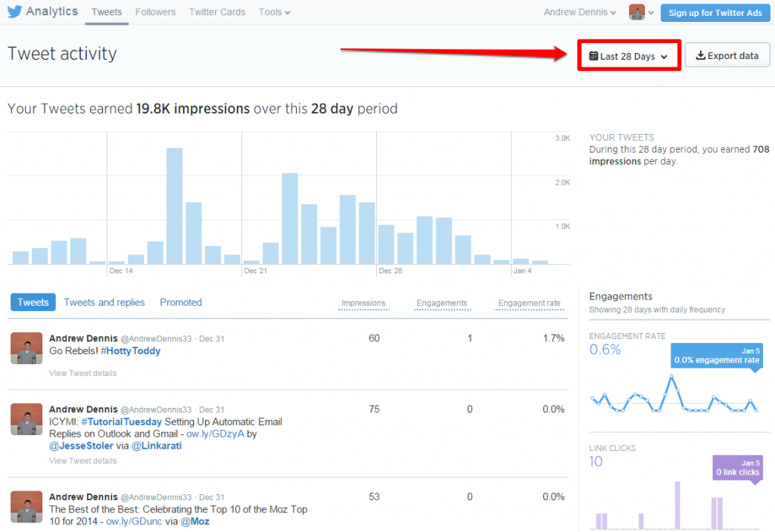Viewport: 775px width, 532px height.
Task: Click the tallest impressions bar in chart
Action: click(175, 206)
